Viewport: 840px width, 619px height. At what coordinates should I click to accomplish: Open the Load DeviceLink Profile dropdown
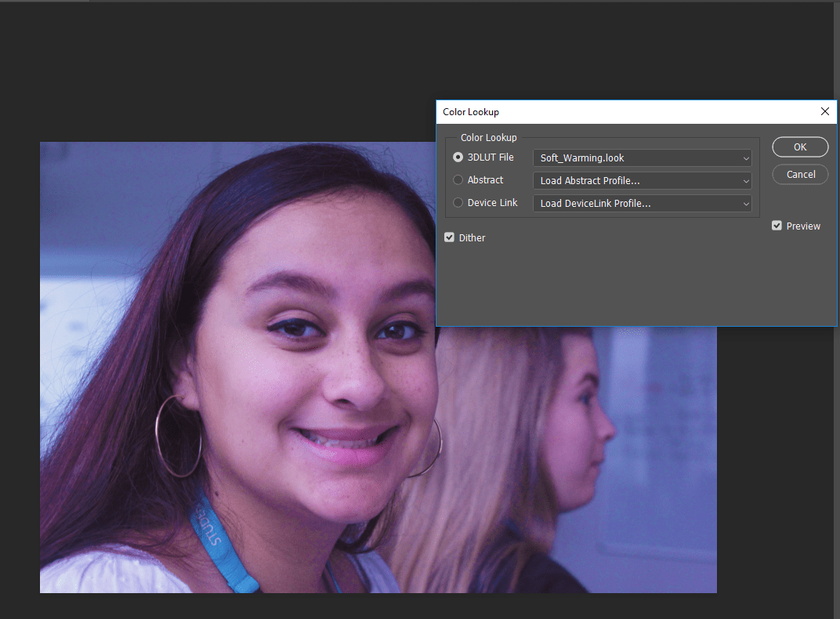tap(641, 204)
